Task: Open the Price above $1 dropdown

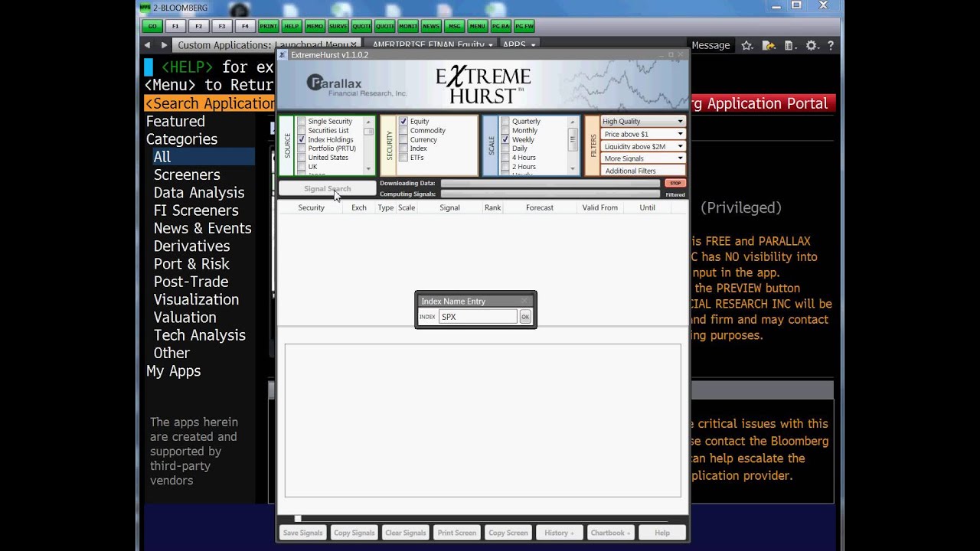Action: [x=643, y=134]
